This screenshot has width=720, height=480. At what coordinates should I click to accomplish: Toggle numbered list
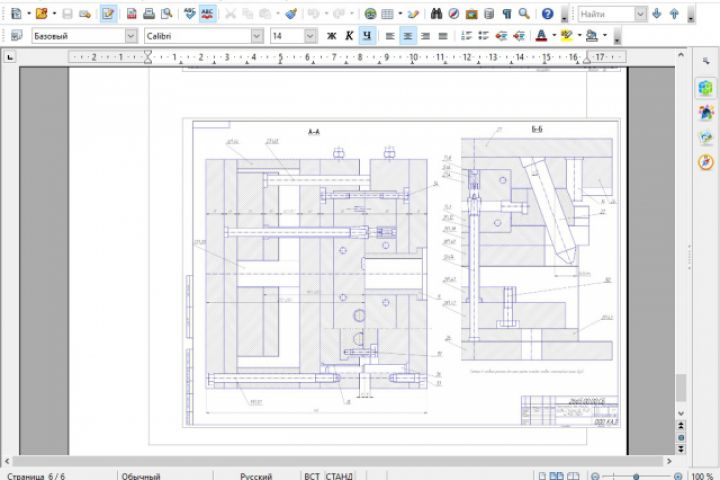[466, 36]
